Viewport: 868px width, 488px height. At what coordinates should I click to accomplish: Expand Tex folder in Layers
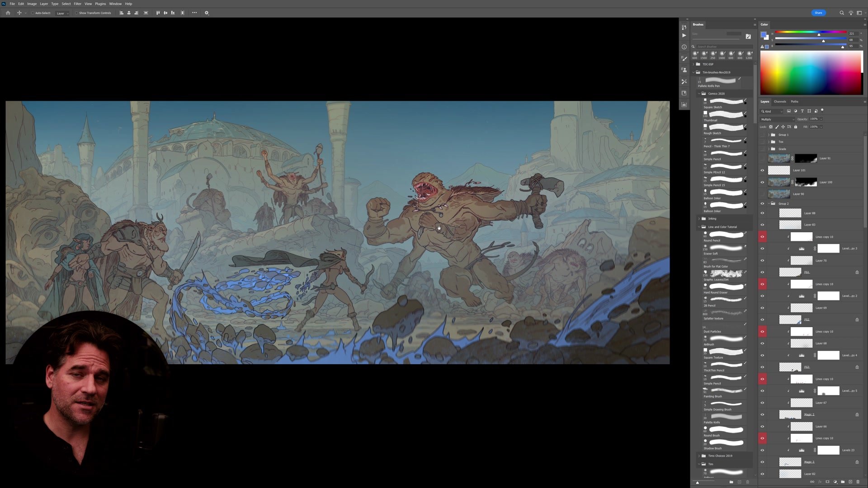coord(769,142)
